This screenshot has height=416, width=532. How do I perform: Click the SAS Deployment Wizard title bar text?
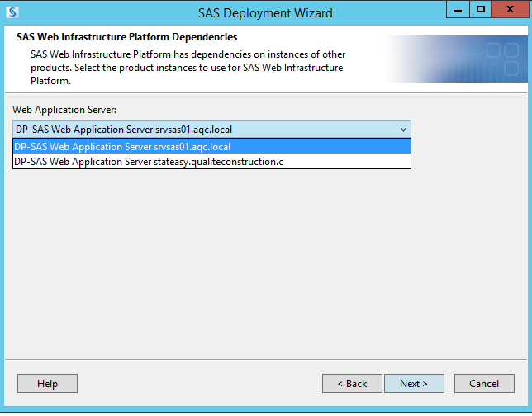pyautogui.click(x=265, y=12)
